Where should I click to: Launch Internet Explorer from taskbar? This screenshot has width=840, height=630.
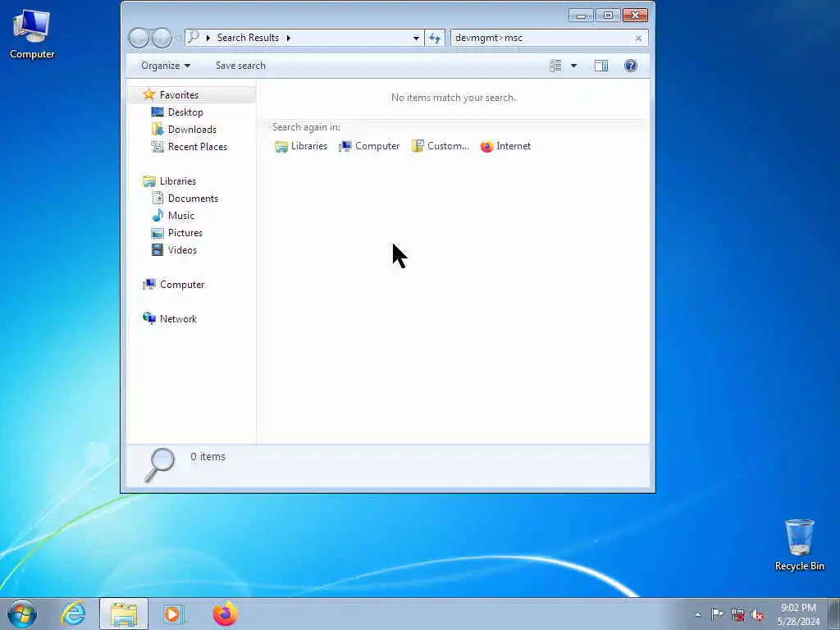coord(73,614)
